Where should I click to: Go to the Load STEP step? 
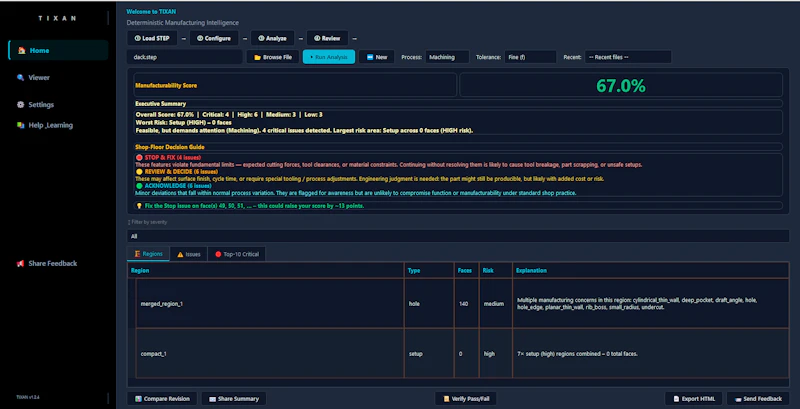click(x=152, y=38)
